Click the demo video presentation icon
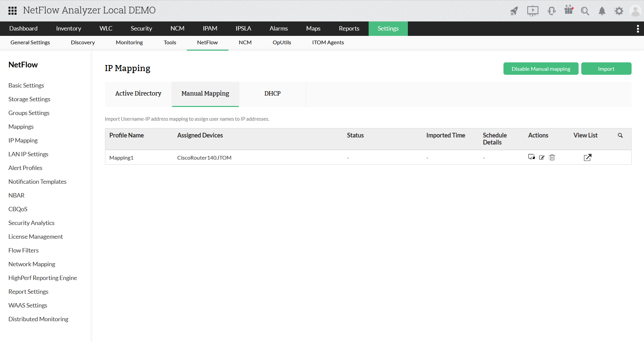 click(x=533, y=11)
